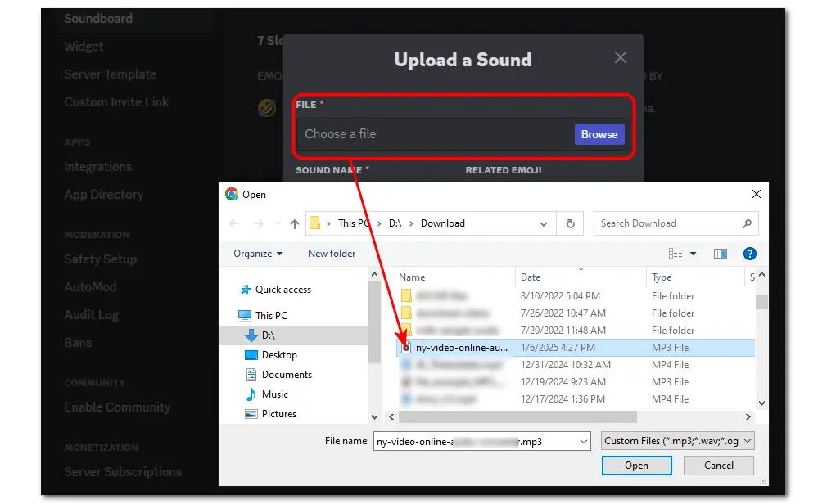
Task: Select folder dated 8/10/2022 5:04 PM
Action: coord(576,295)
